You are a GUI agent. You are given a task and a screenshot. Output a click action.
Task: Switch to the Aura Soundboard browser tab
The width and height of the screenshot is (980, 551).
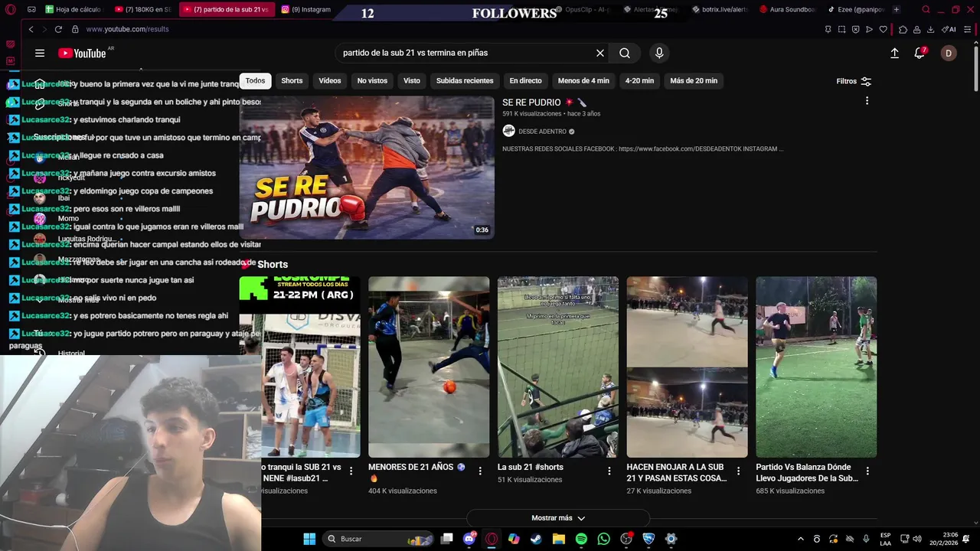tap(787, 9)
